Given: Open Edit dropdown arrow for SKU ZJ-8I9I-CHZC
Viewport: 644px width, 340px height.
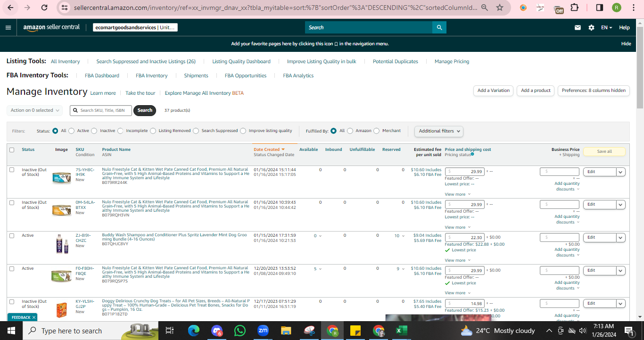Looking at the screenshot, I should pyautogui.click(x=621, y=238).
